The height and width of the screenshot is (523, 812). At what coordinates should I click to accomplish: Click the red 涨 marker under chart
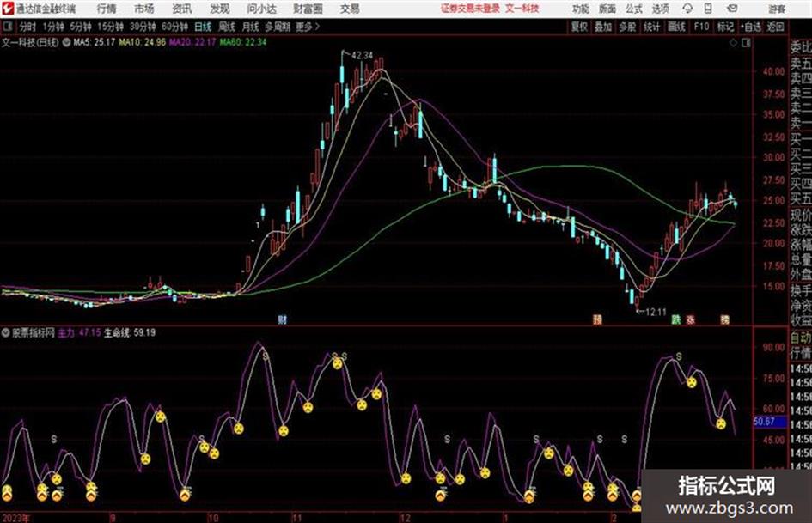coord(690,319)
